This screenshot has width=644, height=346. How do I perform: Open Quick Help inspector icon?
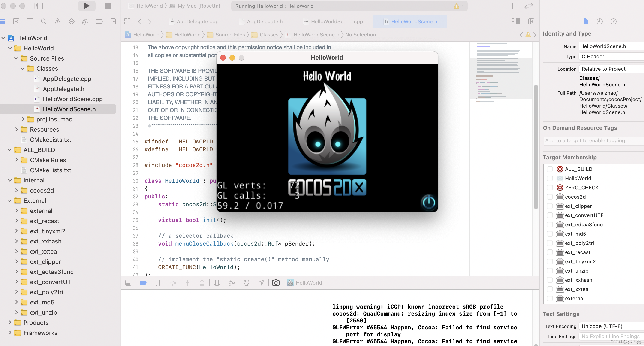(x=613, y=21)
